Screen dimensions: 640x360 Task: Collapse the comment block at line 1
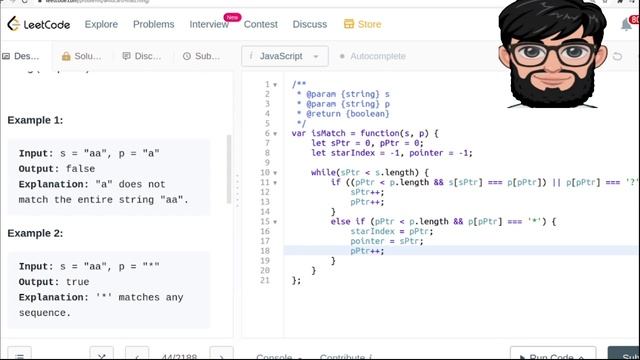tap(275, 85)
